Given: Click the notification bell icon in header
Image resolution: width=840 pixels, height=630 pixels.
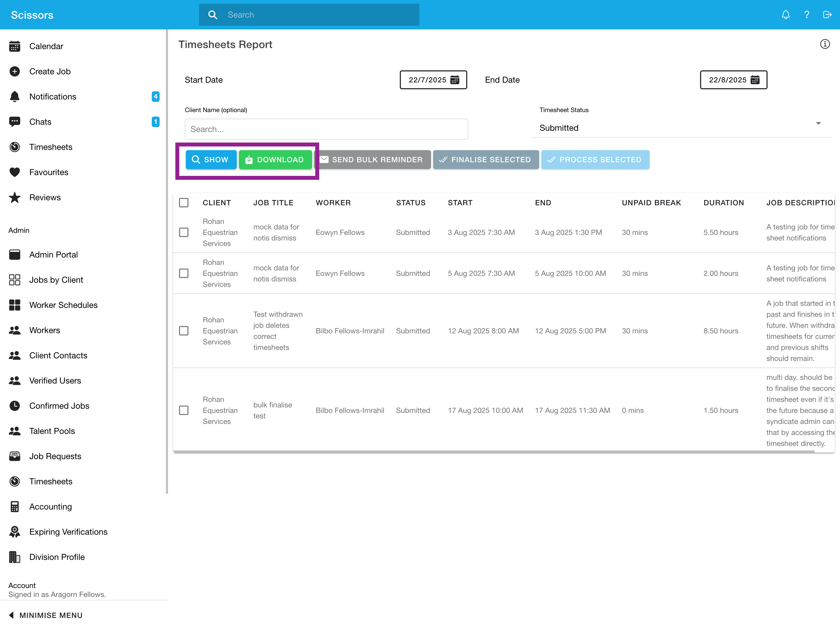Looking at the screenshot, I should [x=785, y=15].
